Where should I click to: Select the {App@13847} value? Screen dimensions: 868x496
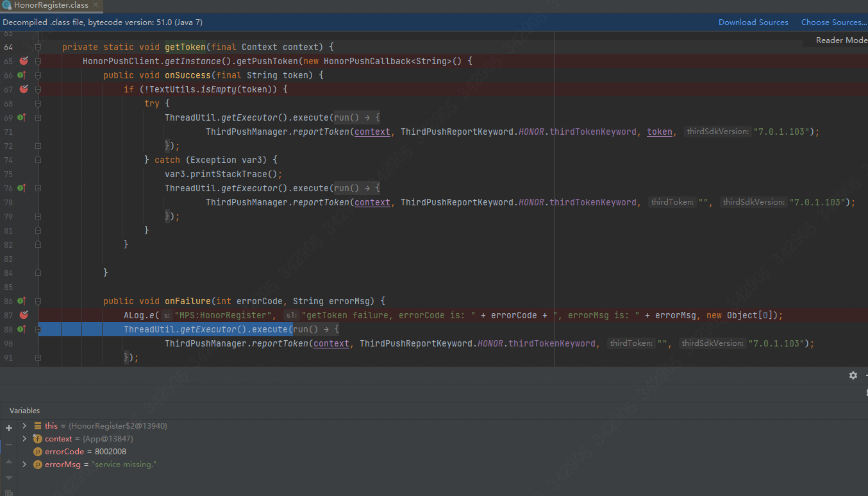tap(108, 439)
